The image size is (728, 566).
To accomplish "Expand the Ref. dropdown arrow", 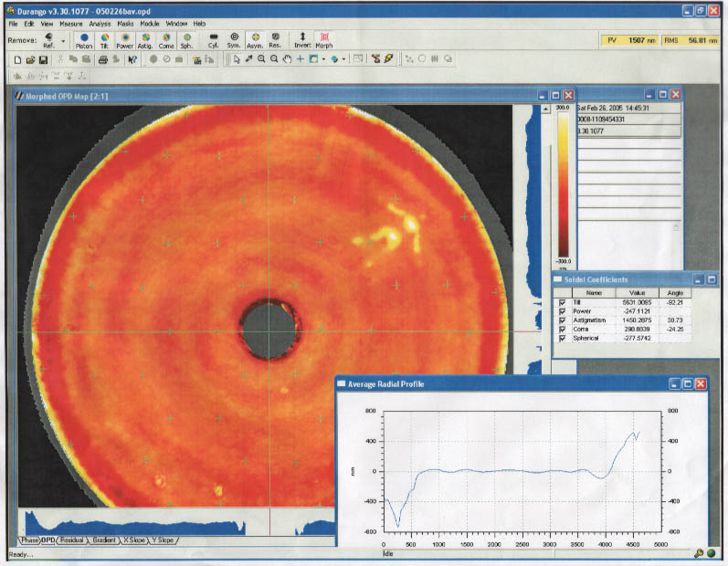I will (63, 41).
